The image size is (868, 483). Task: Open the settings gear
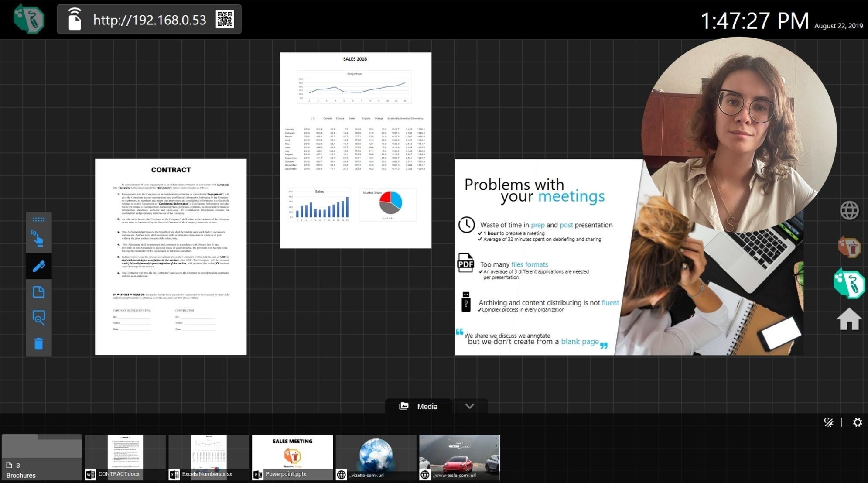(857, 422)
